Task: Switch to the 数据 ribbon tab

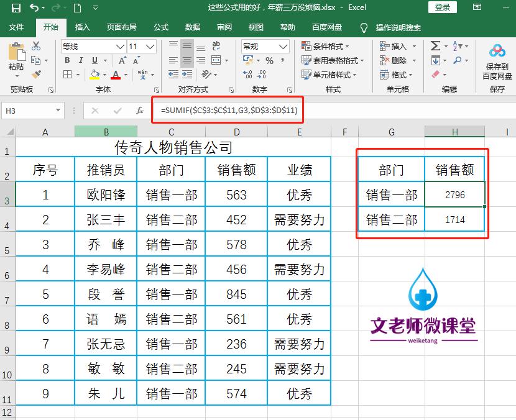Action: 193,27
